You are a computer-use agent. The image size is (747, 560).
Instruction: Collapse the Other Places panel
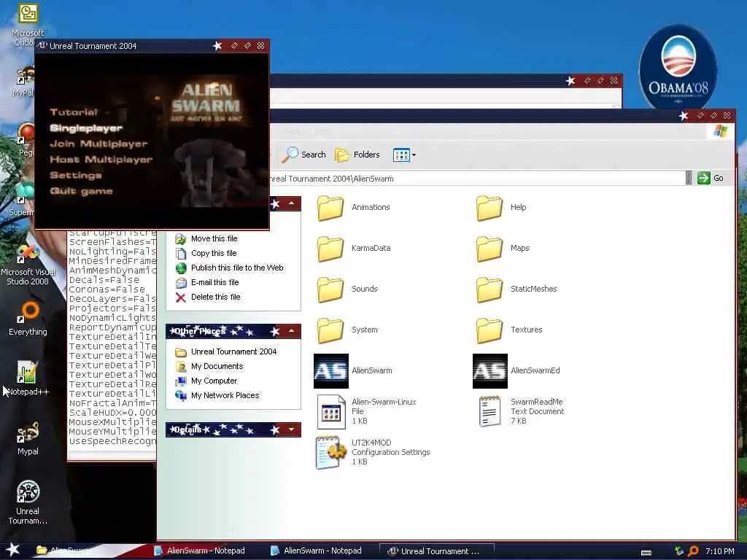click(292, 331)
